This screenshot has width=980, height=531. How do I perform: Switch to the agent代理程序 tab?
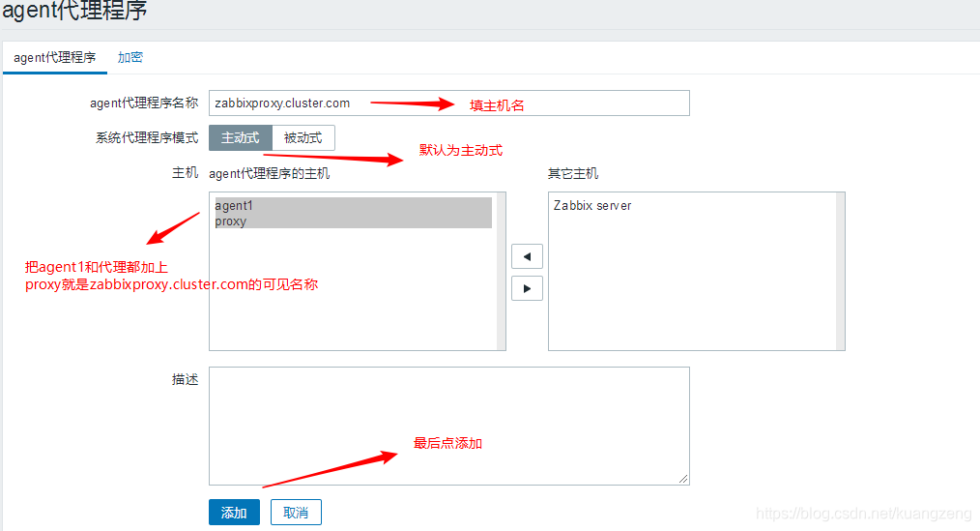pyautogui.click(x=55, y=57)
